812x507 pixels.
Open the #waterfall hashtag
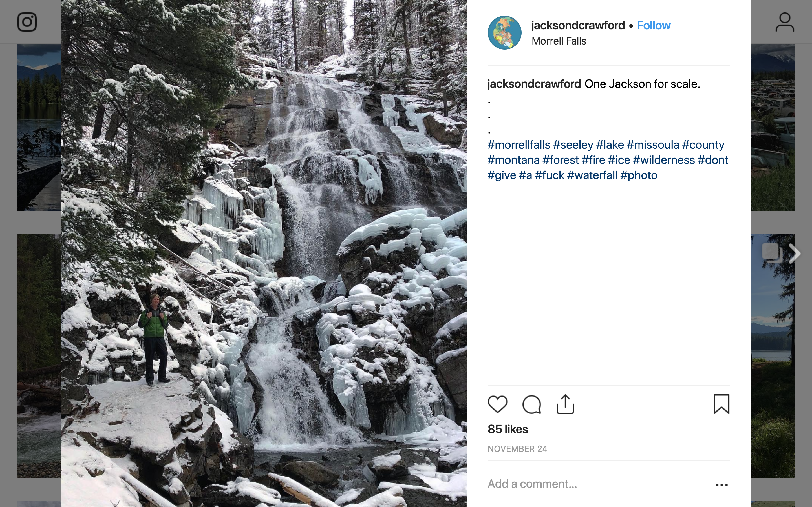592,175
